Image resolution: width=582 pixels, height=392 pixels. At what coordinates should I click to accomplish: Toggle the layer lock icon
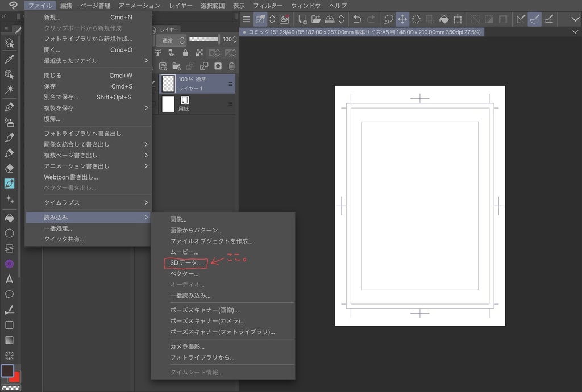(x=185, y=53)
